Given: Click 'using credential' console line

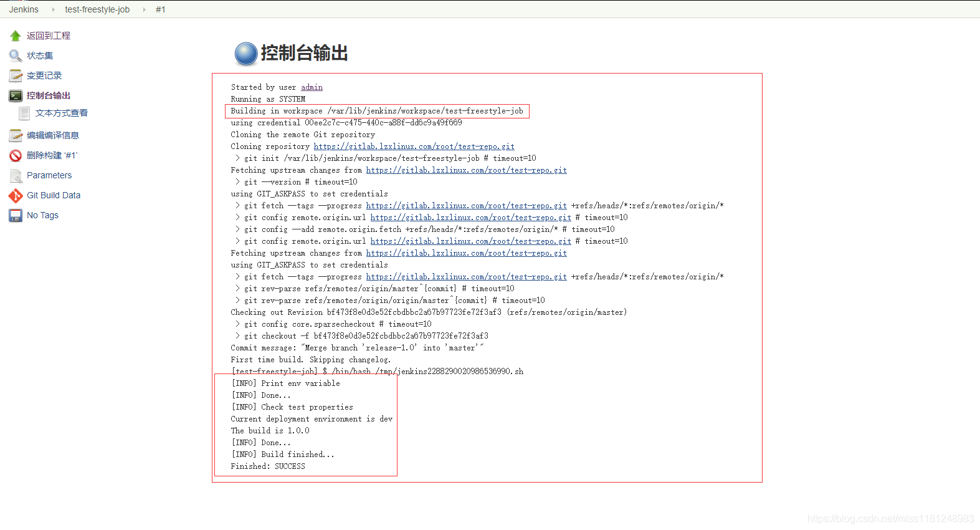Looking at the screenshot, I should [x=346, y=123].
